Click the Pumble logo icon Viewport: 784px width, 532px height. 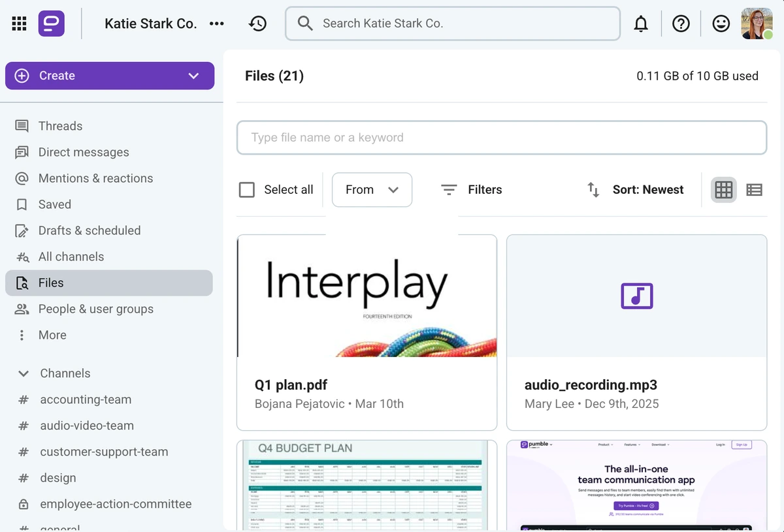pos(51,23)
